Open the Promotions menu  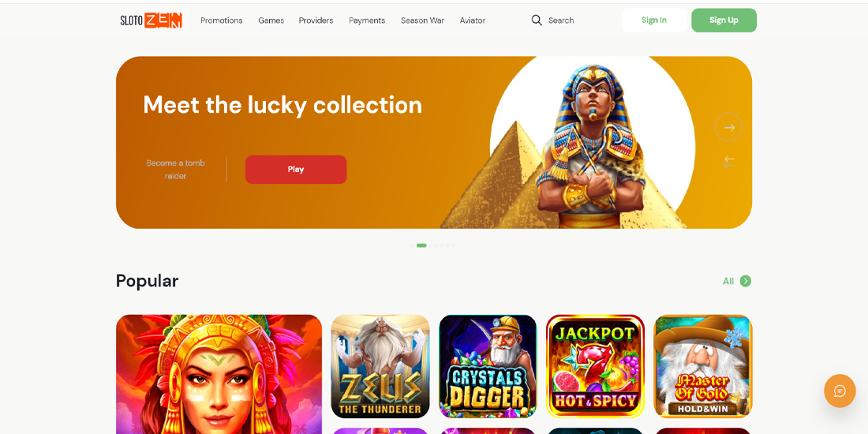(x=222, y=21)
